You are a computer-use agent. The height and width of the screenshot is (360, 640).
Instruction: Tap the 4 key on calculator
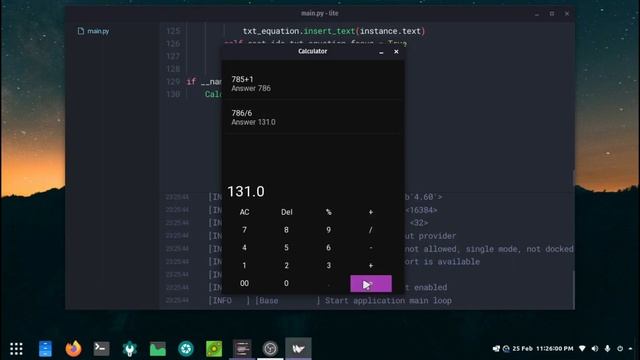click(244, 248)
